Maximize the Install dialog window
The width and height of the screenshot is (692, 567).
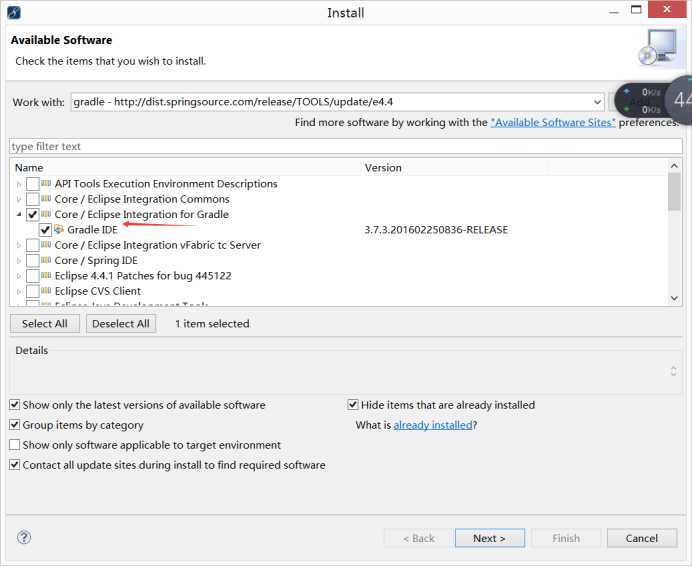tap(636, 9)
